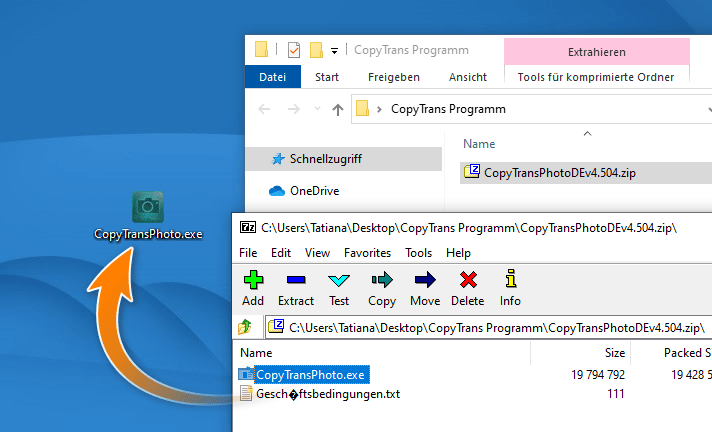Open the Help menu in 7-Zip

(458, 253)
